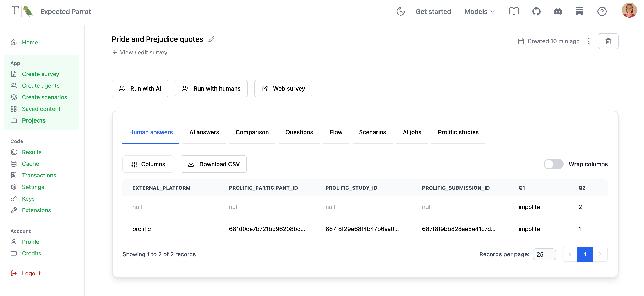644x296 pixels.
Task: Switch to the AI answers tab
Action: [204, 132]
